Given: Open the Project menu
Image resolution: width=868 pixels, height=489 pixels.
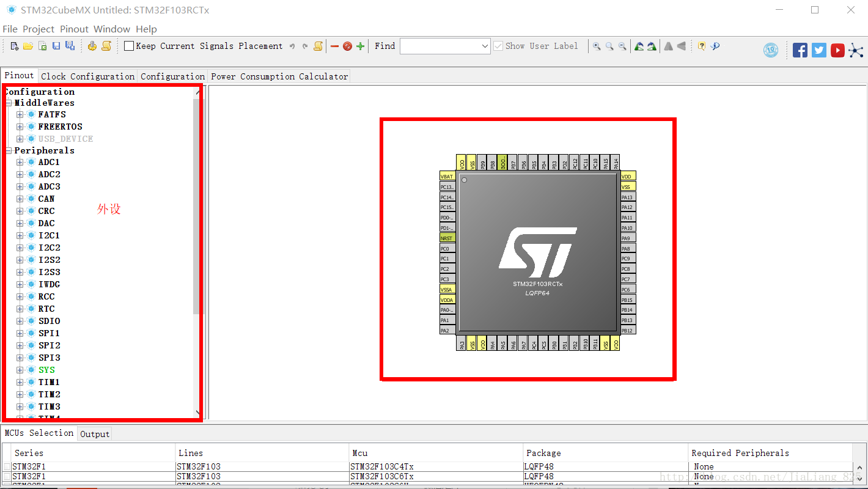Looking at the screenshot, I should coord(39,29).
